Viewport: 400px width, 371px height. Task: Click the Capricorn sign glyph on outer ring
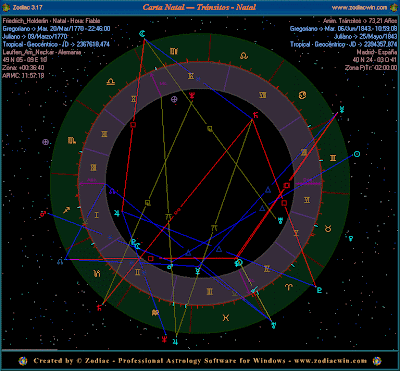tap(97, 274)
